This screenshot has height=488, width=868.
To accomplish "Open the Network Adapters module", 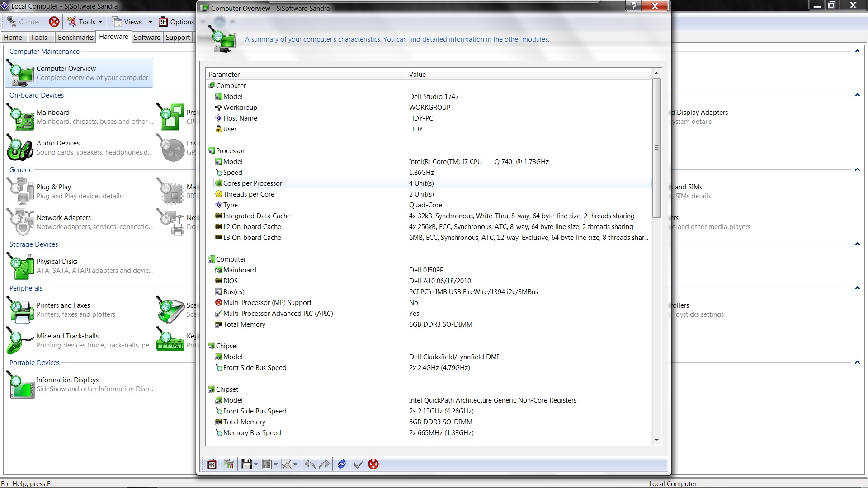I will point(79,222).
